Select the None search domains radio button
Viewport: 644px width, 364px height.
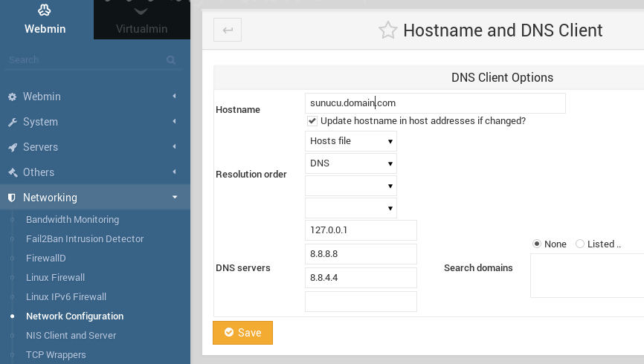(537, 244)
